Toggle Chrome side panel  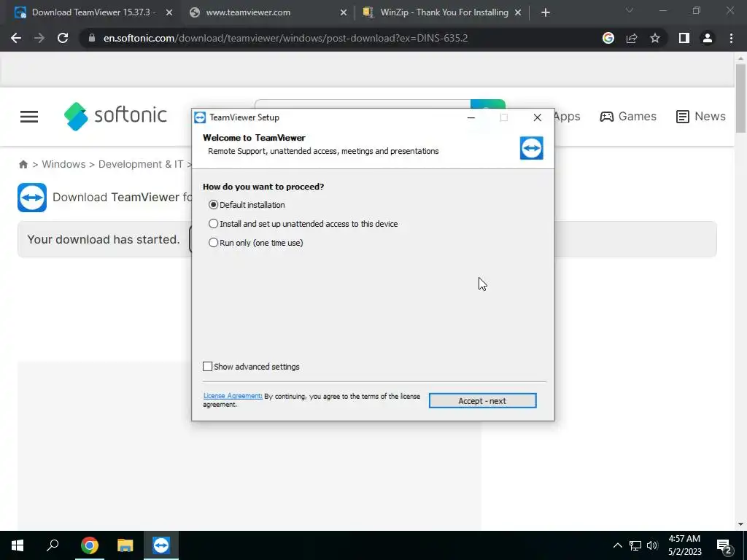[684, 38]
